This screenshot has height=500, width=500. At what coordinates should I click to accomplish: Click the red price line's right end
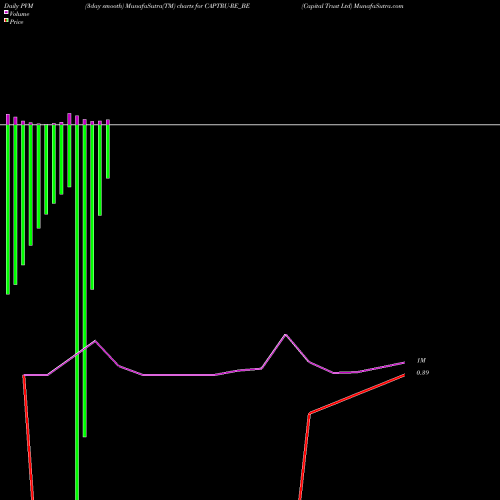click(x=404, y=375)
